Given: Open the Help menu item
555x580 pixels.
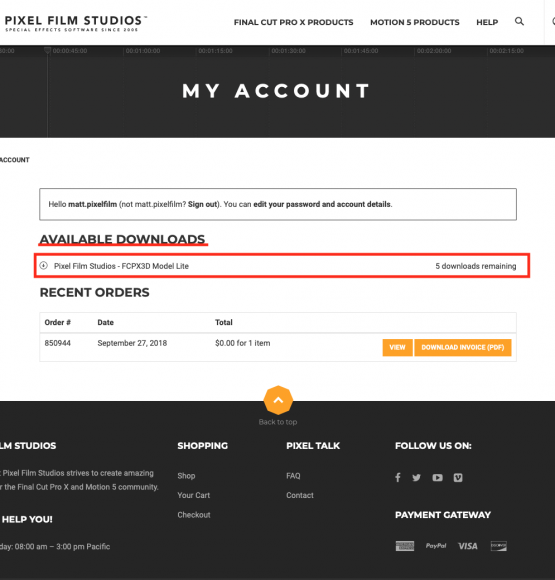Looking at the screenshot, I should 487,22.
